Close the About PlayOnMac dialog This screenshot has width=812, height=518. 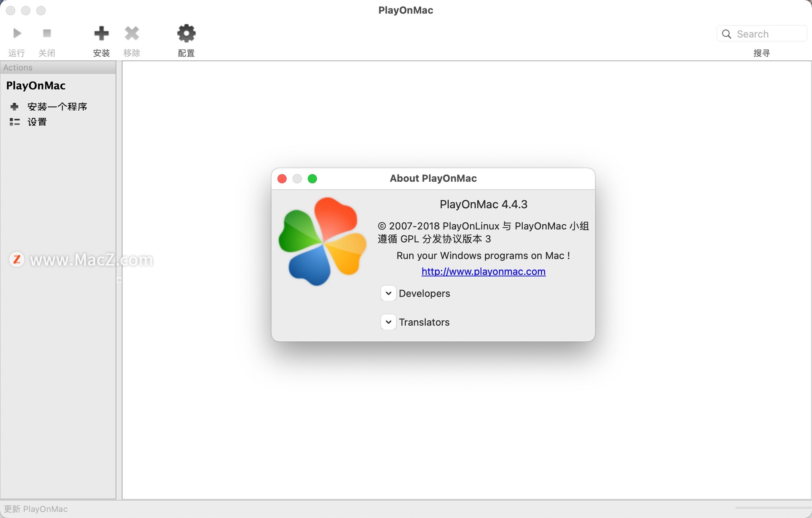[282, 179]
